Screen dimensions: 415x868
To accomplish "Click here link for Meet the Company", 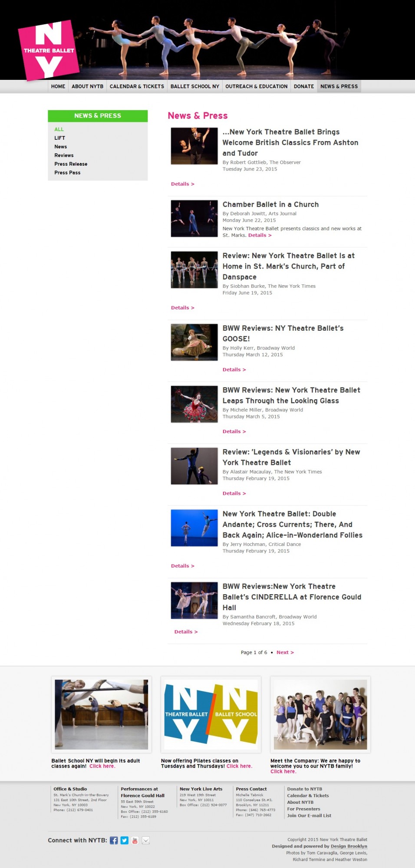I will (x=283, y=771).
